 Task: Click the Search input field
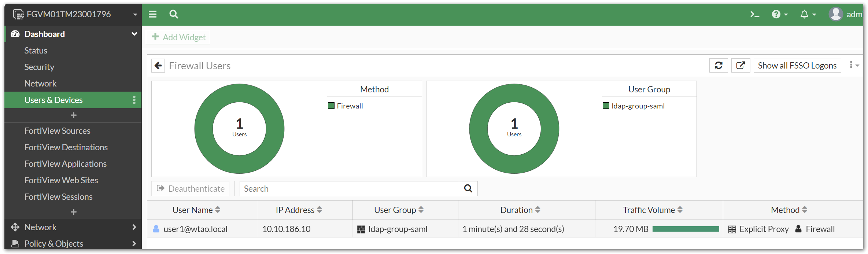click(x=349, y=188)
